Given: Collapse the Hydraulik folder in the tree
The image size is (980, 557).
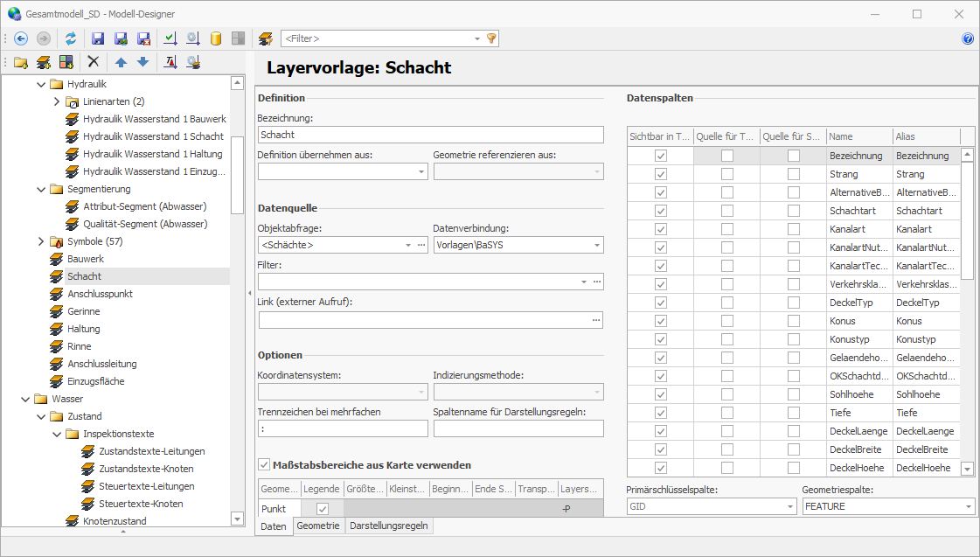Looking at the screenshot, I should (x=40, y=83).
